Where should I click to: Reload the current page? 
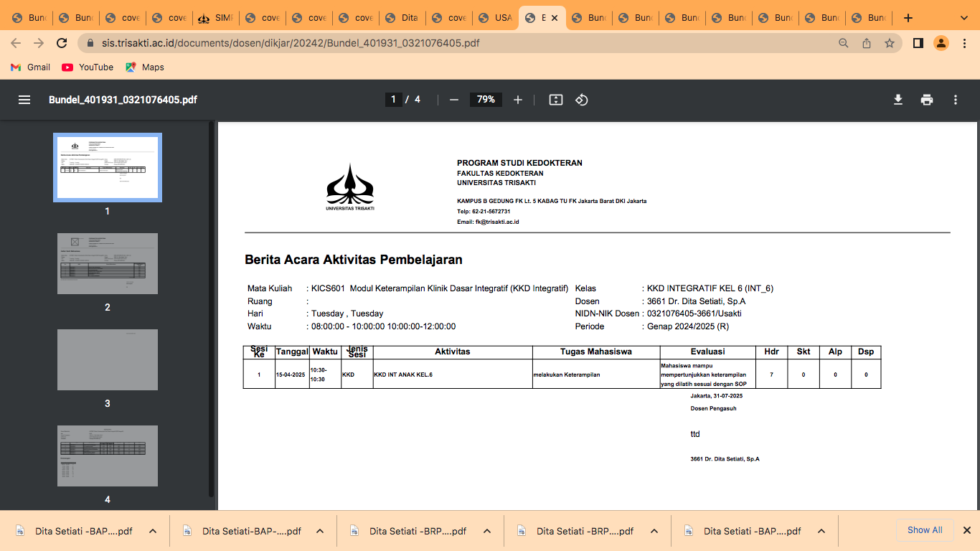(62, 43)
